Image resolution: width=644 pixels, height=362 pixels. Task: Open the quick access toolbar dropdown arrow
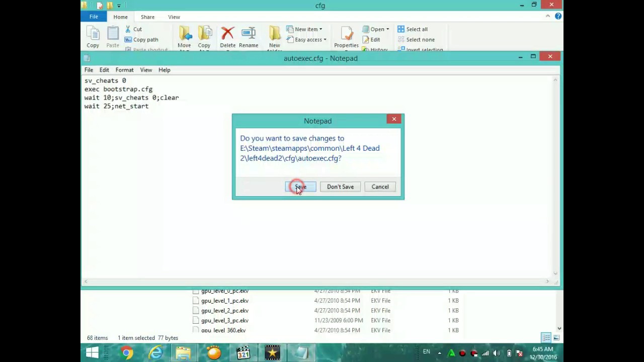click(119, 6)
